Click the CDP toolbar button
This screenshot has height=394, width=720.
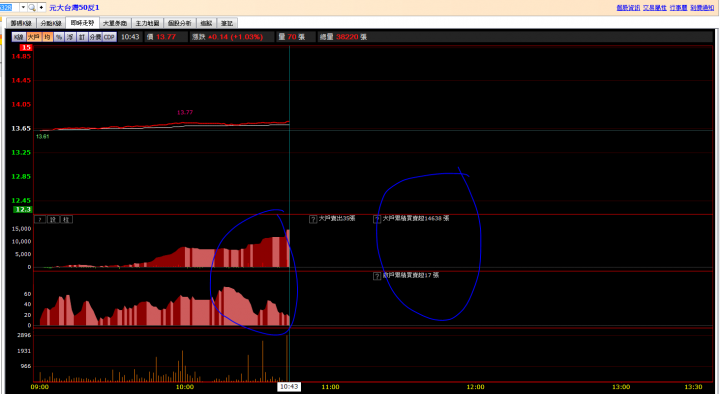(109, 37)
